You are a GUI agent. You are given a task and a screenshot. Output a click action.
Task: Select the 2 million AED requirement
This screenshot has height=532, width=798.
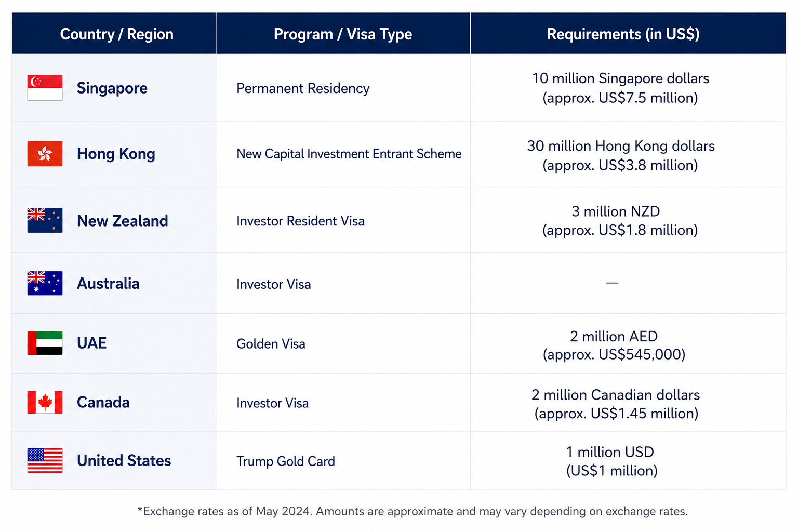click(x=614, y=345)
